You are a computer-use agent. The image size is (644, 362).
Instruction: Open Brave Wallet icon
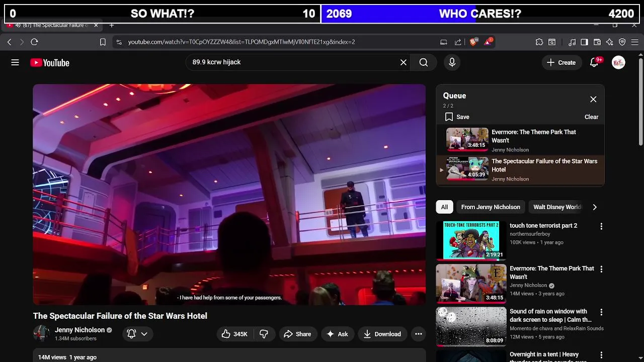coord(597,42)
